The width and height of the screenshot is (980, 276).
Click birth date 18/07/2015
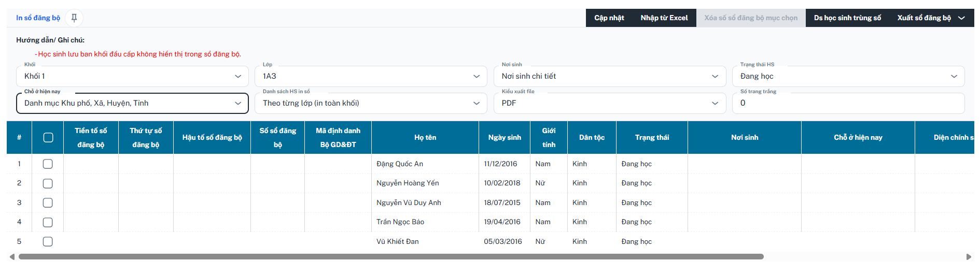click(x=502, y=203)
